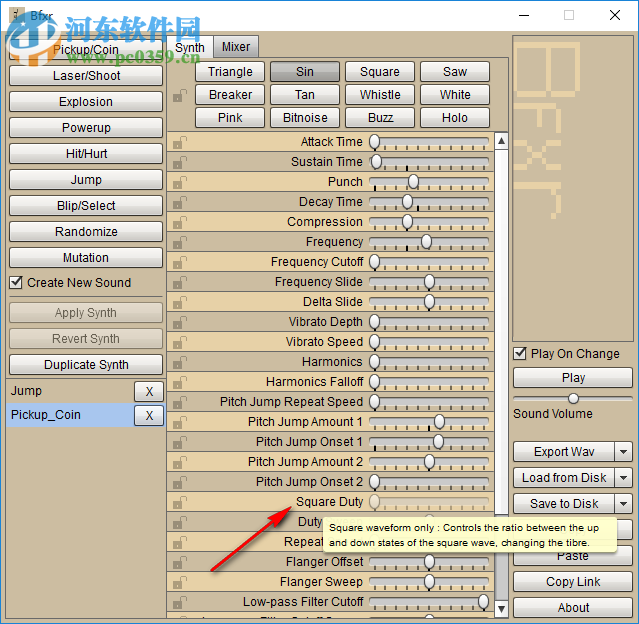Toggle the lock icon beside Frequency Cutoff

(180, 262)
